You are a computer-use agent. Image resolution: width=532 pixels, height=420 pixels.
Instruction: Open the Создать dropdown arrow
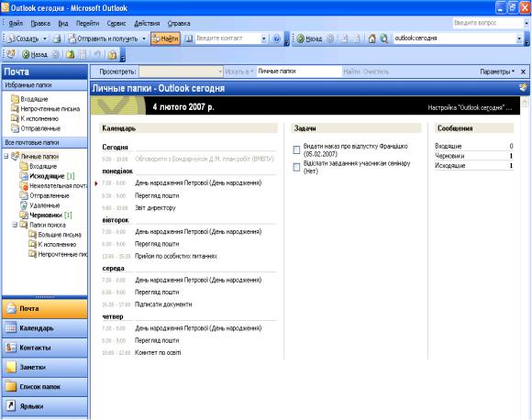(44, 39)
